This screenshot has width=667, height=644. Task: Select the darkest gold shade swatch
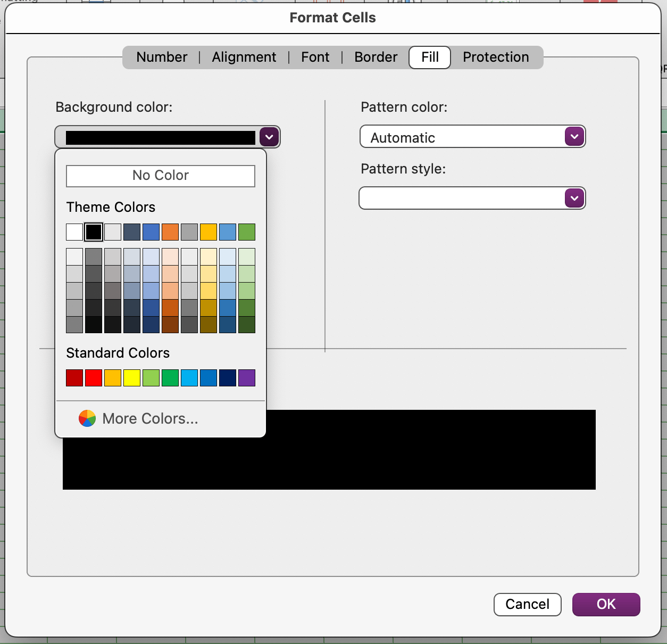209,325
